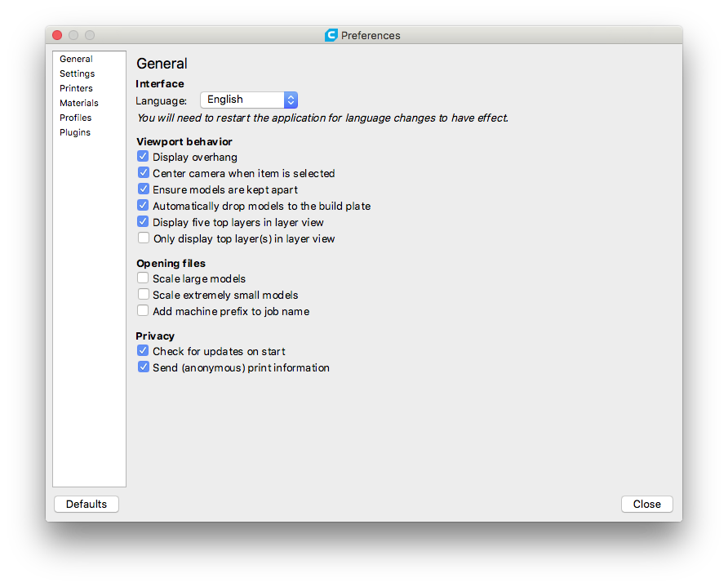Disable Send (anonymous) print information

pos(144,367)
